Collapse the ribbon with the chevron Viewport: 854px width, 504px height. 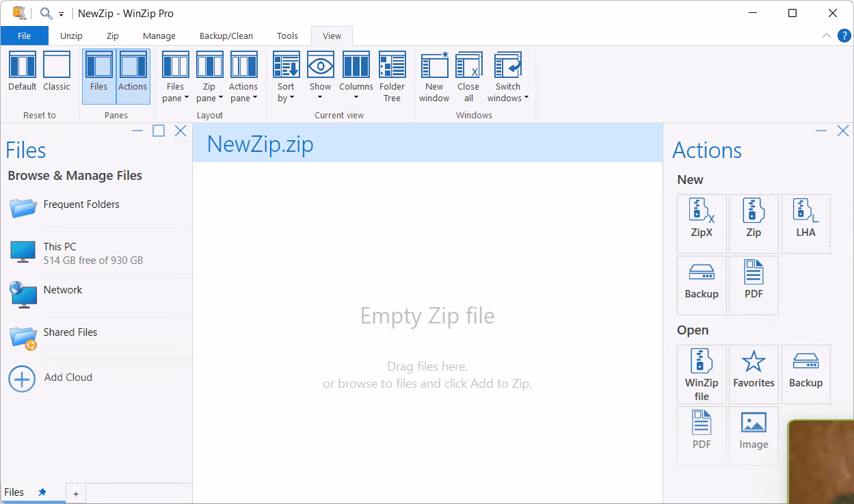[x=827, y=36]
